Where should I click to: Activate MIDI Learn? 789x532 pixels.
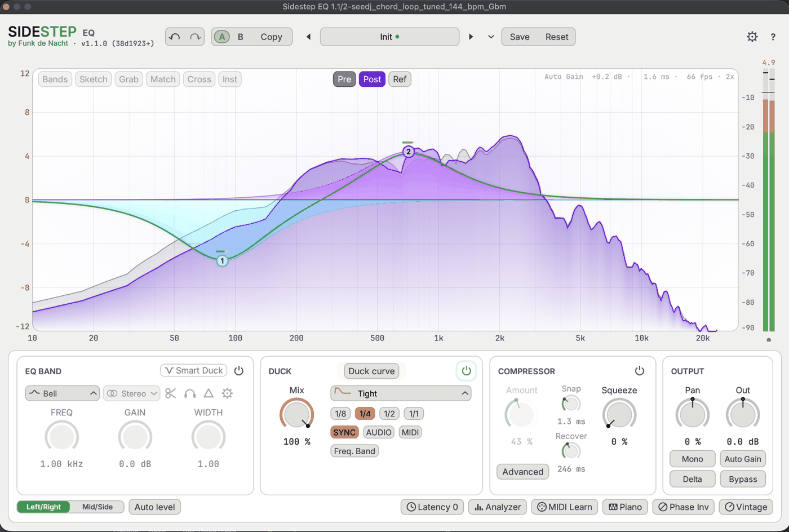(x=565, y=507)
